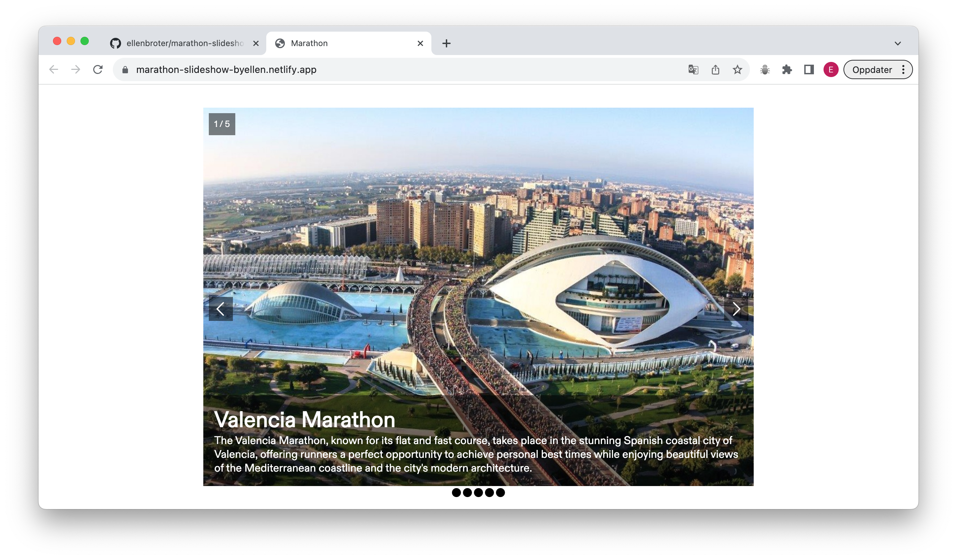
Task: Click the macOS red close button
Action: [x=57, y=41]
